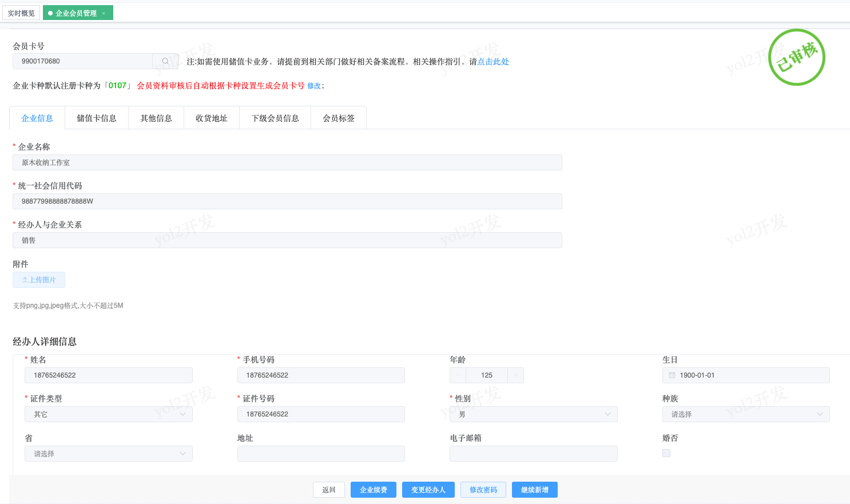Click the 年龄 number value 125
The height and width of the screenshot is (504, 850).
(487, 375)
